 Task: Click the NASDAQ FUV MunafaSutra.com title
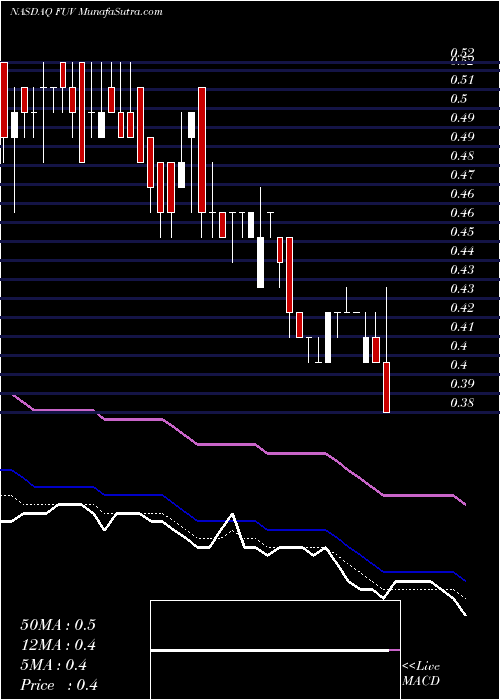pos(86,12)
